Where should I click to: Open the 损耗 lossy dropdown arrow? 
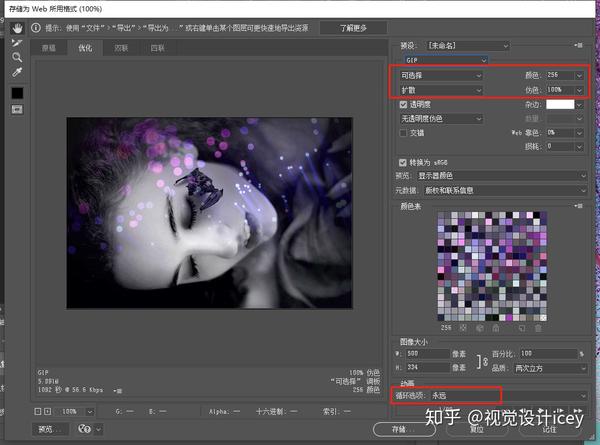pos(579,146)
